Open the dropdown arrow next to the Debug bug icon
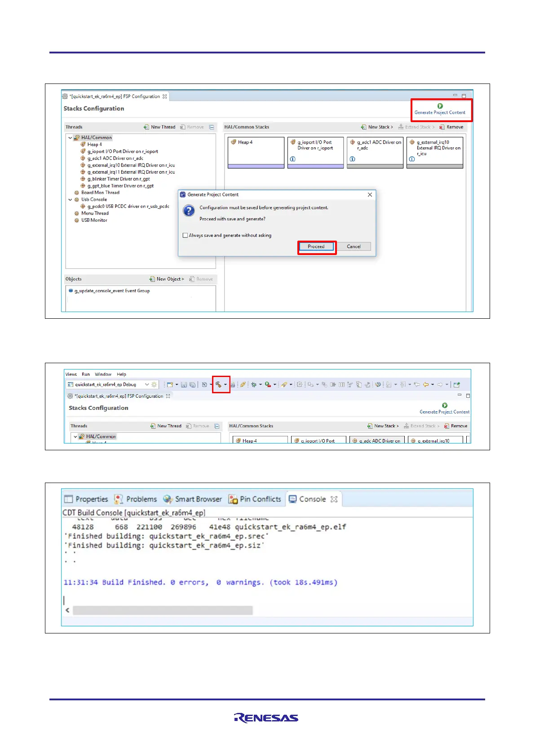This screenshot has width=535, height=756. point(260,385)
